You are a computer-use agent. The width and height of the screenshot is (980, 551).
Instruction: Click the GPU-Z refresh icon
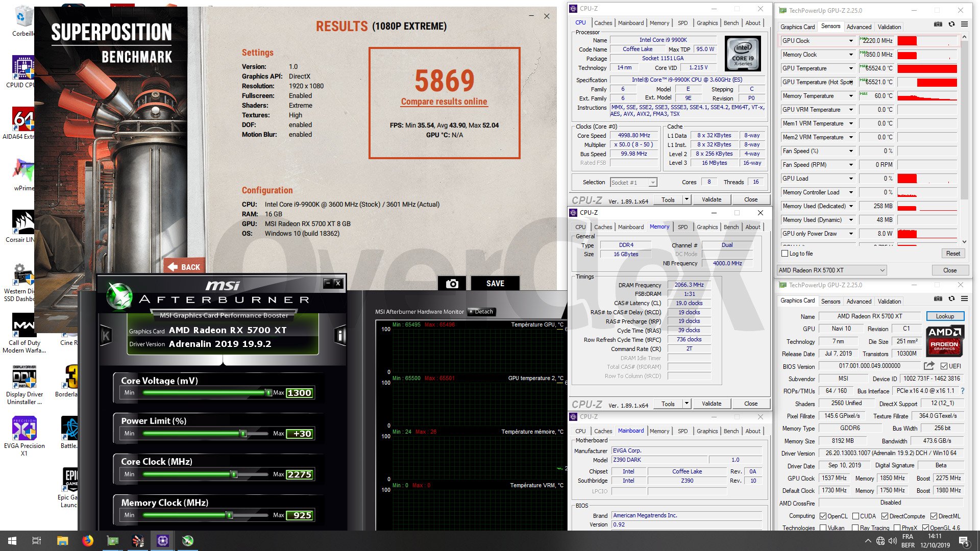951,24
